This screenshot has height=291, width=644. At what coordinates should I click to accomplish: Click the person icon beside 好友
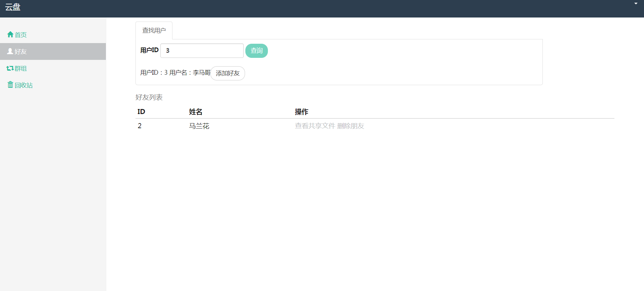(10, 51)
